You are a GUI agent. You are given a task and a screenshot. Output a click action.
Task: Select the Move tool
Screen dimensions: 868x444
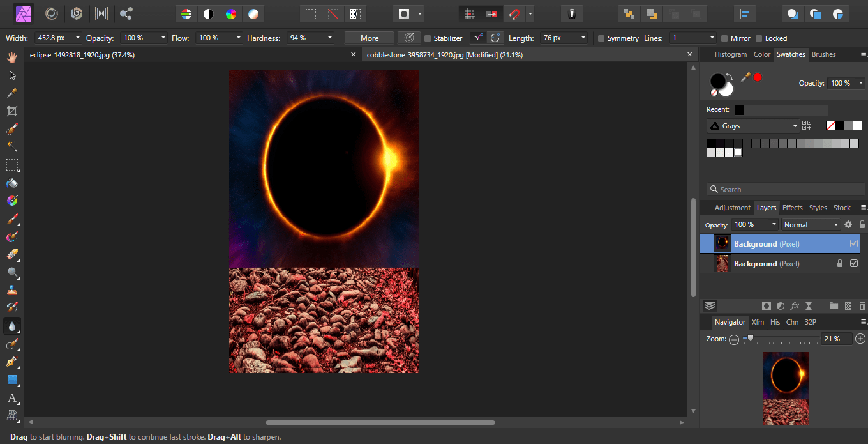coord(11,75)
